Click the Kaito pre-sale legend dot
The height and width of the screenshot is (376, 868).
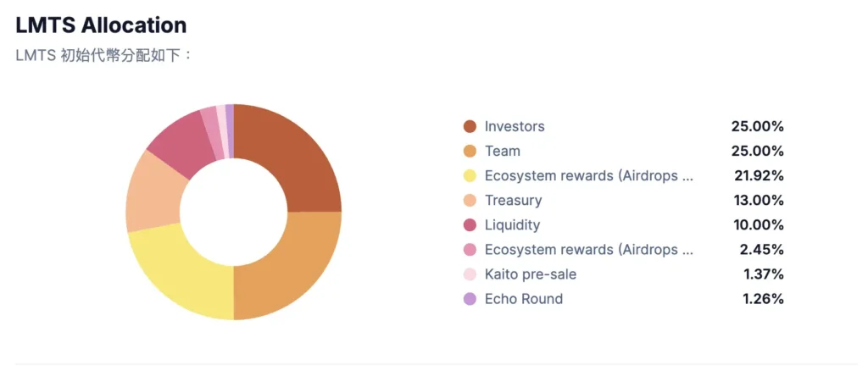click(x=470, y=274)
